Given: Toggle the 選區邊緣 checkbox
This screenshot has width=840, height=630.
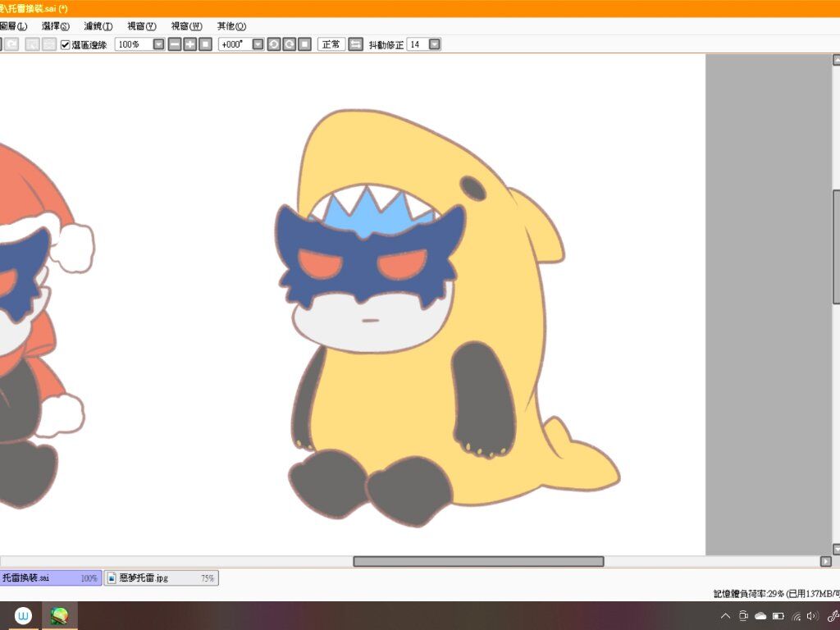Looking at the screenshot, I should [66, 45].
